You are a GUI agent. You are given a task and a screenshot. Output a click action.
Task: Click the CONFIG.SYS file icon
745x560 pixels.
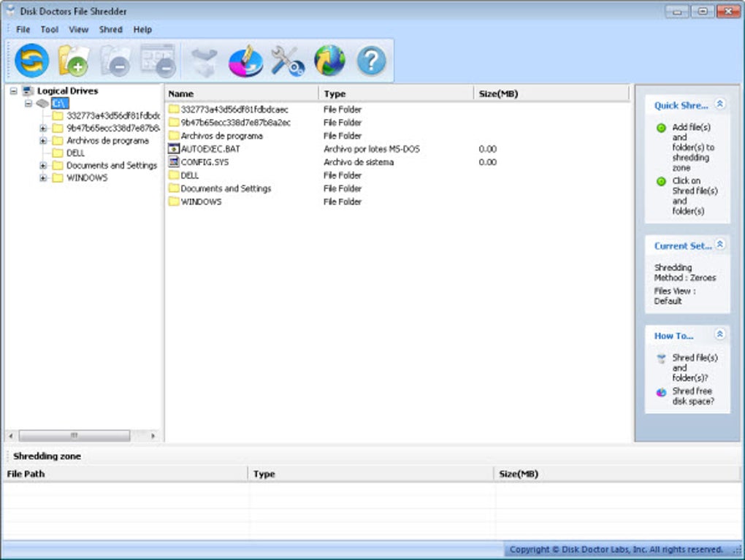pos(174,162)
